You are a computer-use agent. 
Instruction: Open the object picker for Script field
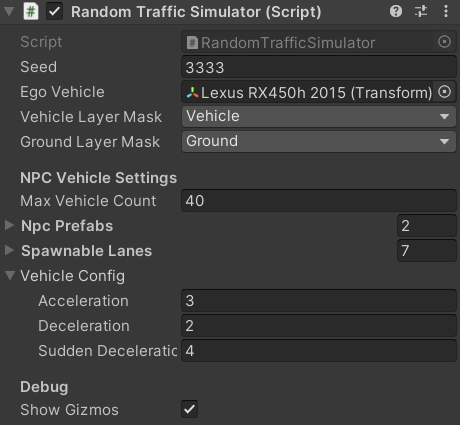pos(444,42)
